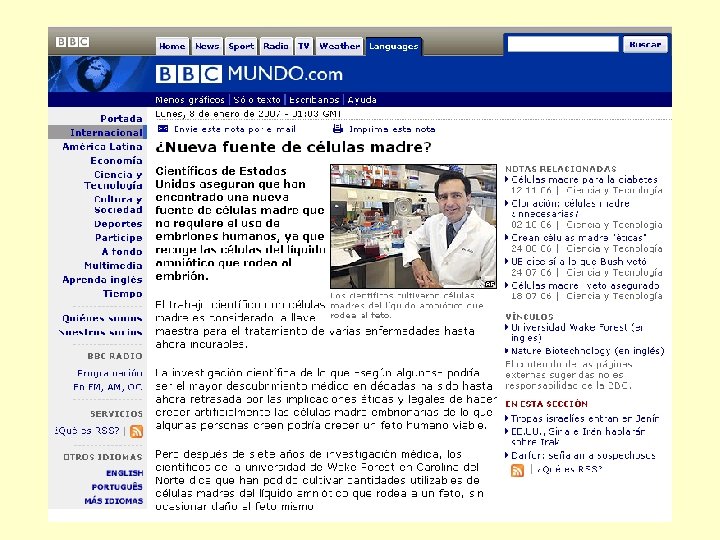Click ¿Qué es RSS? under En esta sección
The width and height of the screenshot is (720, 540).
[x=570, y=469]
